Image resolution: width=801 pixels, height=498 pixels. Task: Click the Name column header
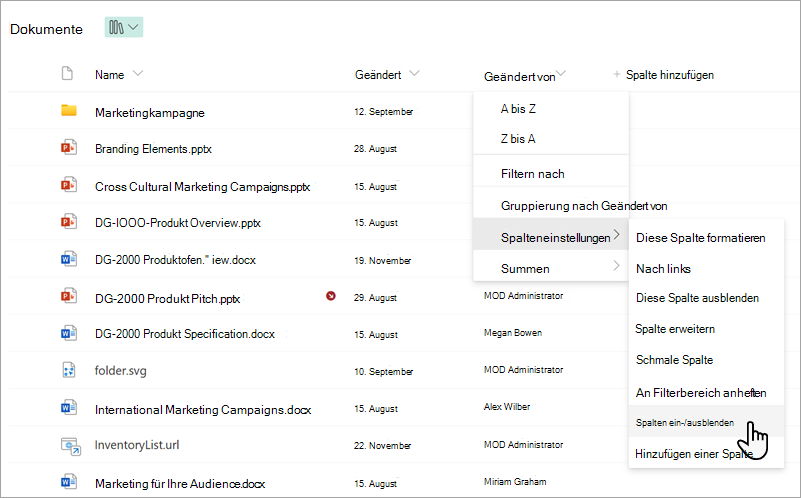[109, 75]
